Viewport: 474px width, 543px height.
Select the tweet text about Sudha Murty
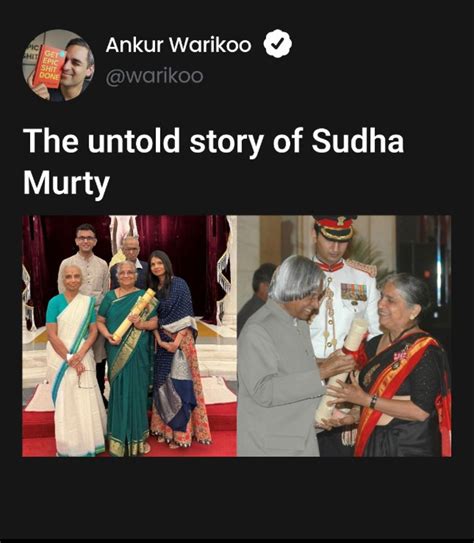(213, 161)
